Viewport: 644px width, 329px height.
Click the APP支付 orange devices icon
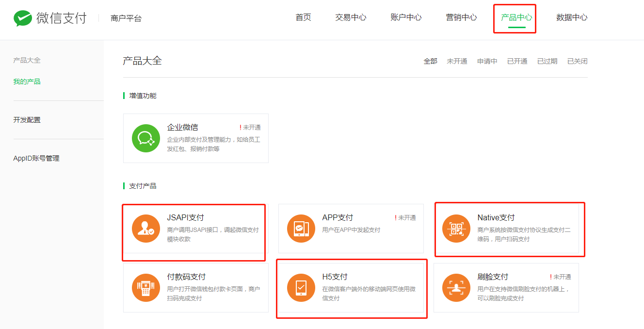pyautogui.click(x=301, y=229)
